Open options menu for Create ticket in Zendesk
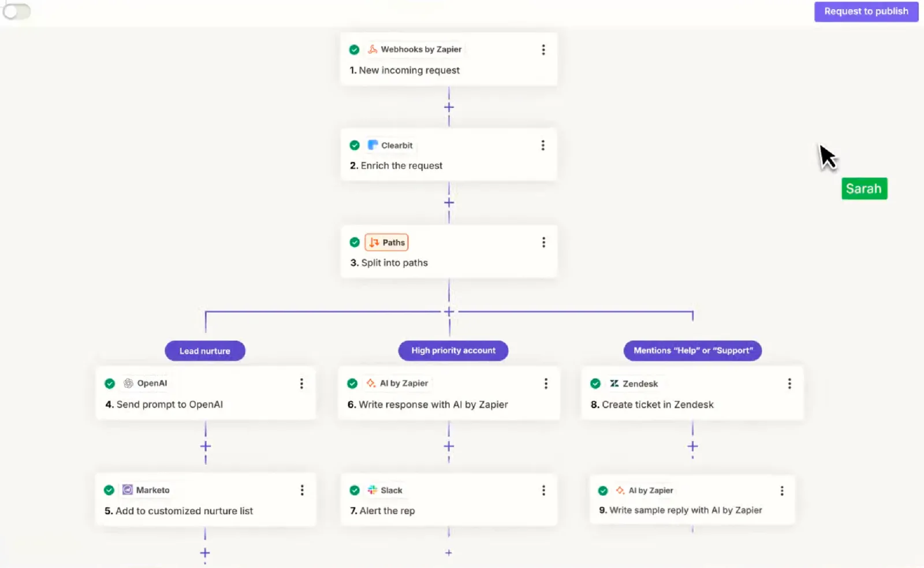The image size is (924, 568). [789, 384]
